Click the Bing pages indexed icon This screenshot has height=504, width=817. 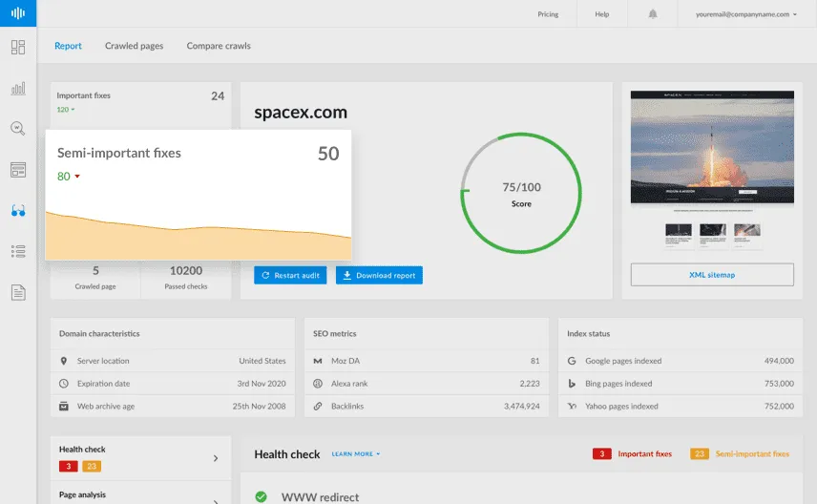pos(572,384)
